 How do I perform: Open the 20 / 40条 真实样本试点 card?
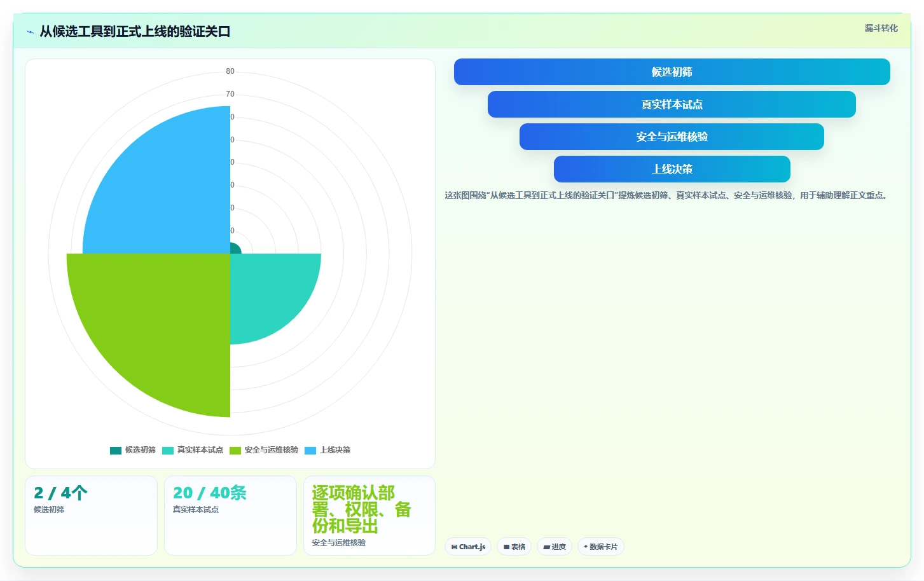point(230,516)
